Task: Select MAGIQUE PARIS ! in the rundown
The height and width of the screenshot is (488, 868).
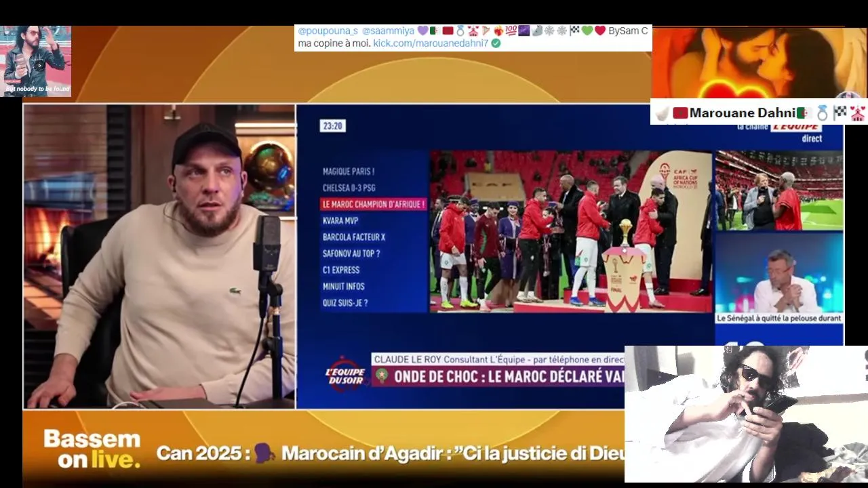Action: (x=349, y=171)
